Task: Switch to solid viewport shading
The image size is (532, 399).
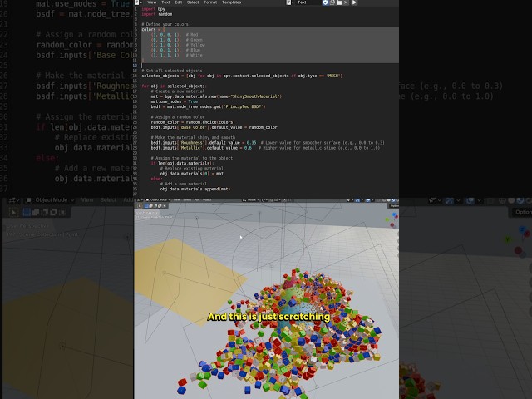Action: (x=389, y=199)
